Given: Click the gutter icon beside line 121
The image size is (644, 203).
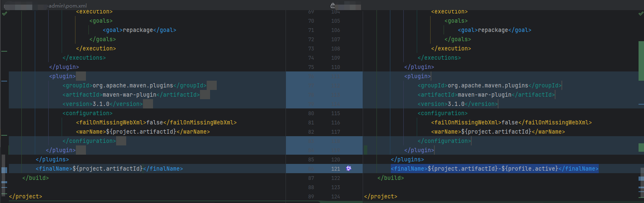Looking at the screenshot, I should tap(349, 169).
